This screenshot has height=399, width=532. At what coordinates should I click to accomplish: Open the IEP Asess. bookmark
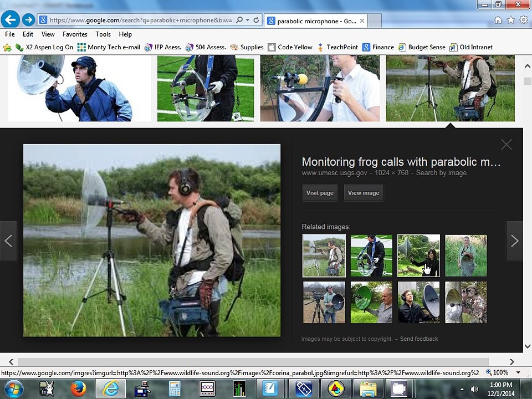pos(163,47)
